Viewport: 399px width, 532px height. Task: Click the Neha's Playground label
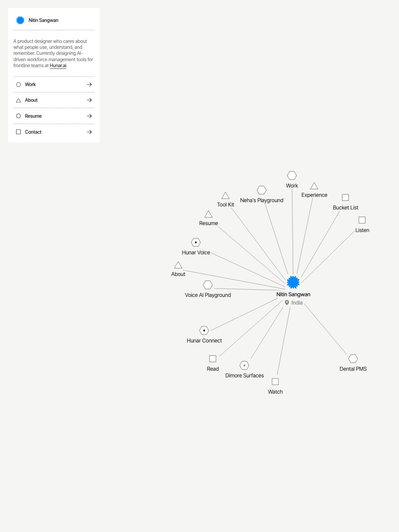point(262,200)
